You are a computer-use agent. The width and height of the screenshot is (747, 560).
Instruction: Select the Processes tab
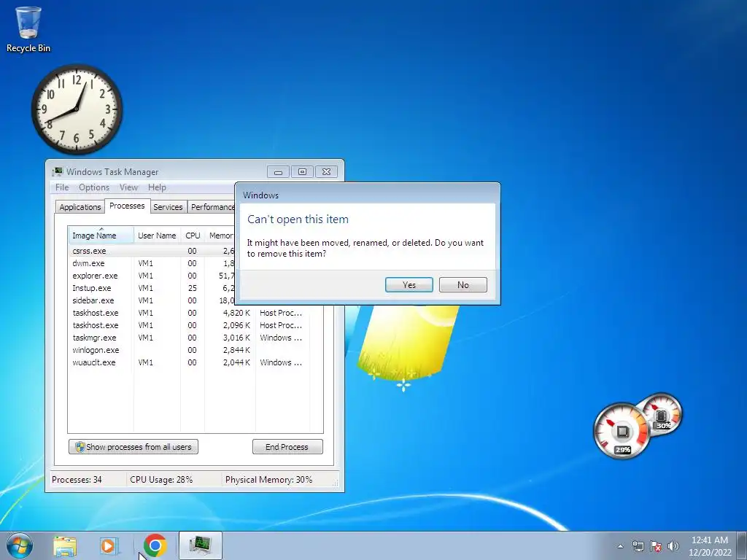click(127, 206)
